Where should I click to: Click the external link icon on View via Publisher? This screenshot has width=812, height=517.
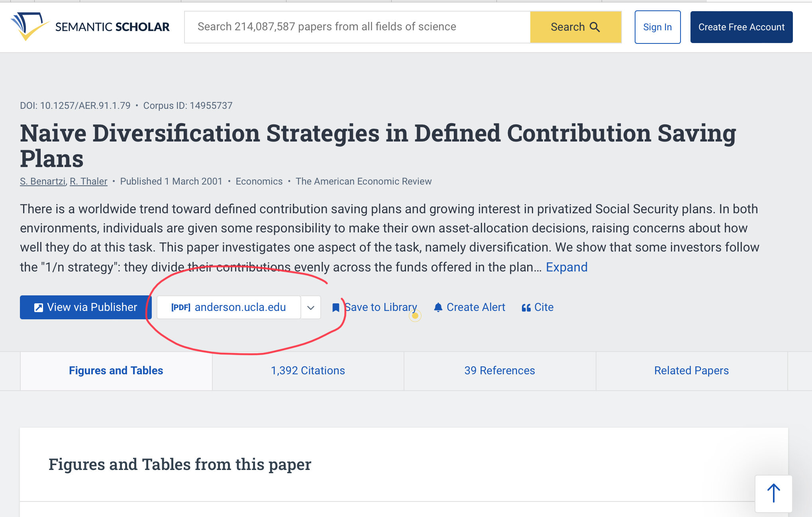coord(38,307)
